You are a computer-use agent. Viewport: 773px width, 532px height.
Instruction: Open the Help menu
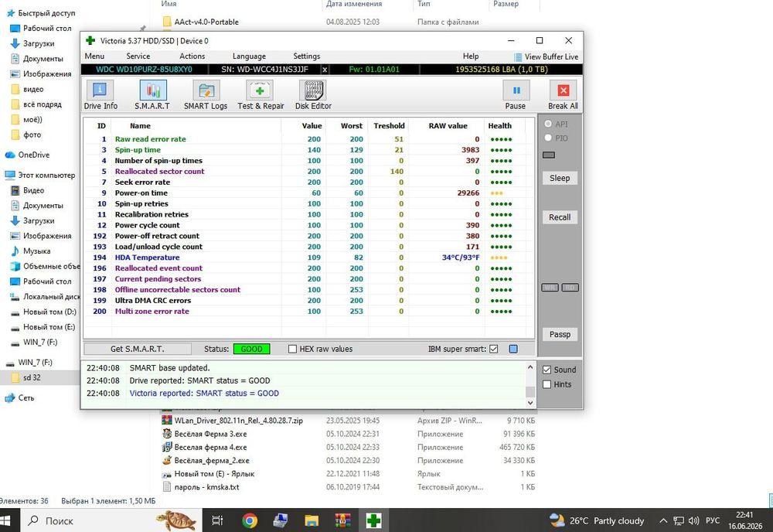[x=471, y=56]
